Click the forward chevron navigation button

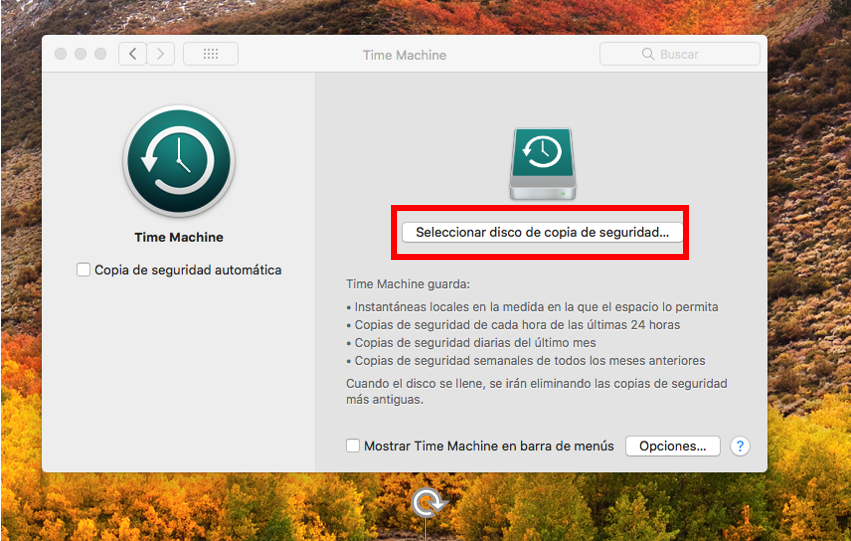[x=160, y=54]
